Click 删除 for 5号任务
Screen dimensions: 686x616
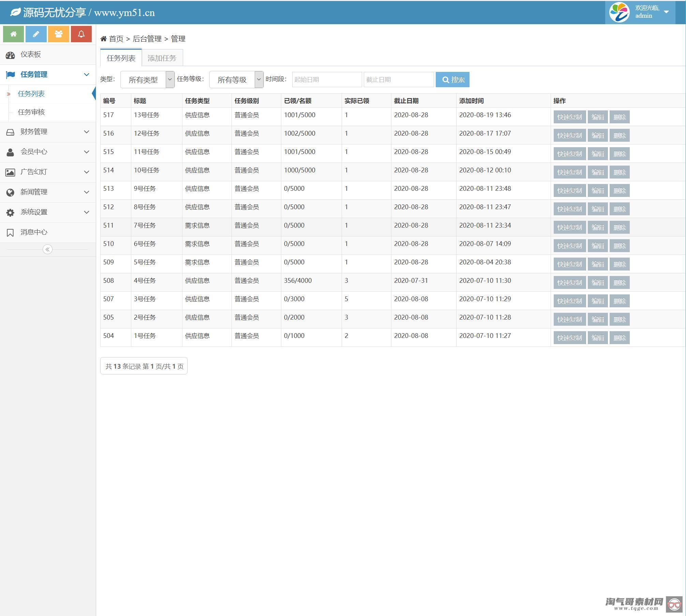(620, 264)
